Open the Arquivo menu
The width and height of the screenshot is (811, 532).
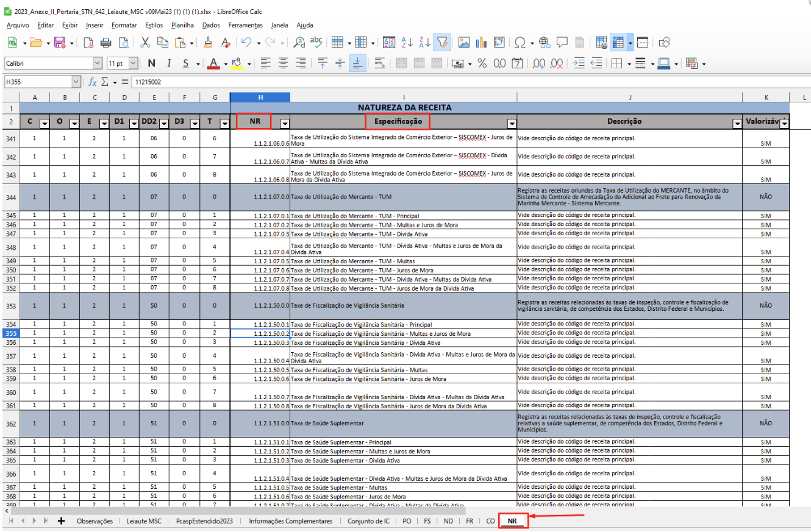pos(18,25)
